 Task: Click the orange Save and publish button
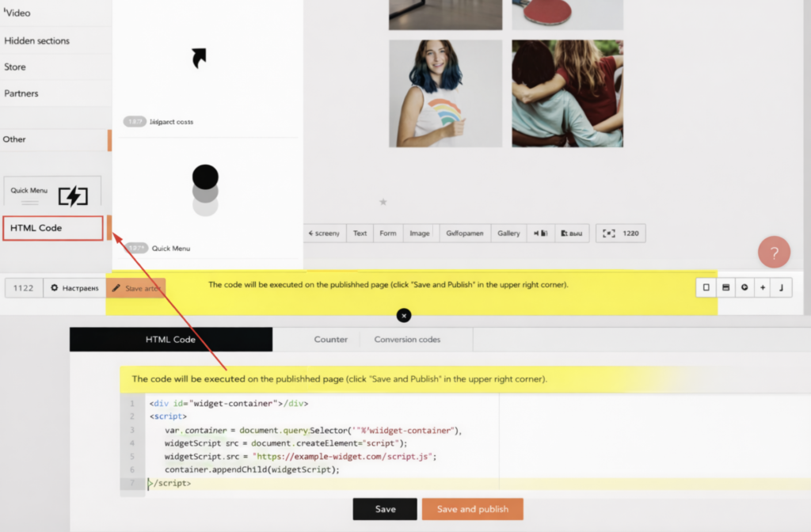472,509
